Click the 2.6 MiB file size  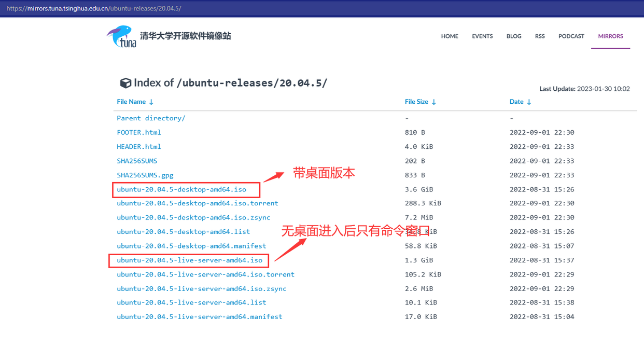(x=419, y=288)
